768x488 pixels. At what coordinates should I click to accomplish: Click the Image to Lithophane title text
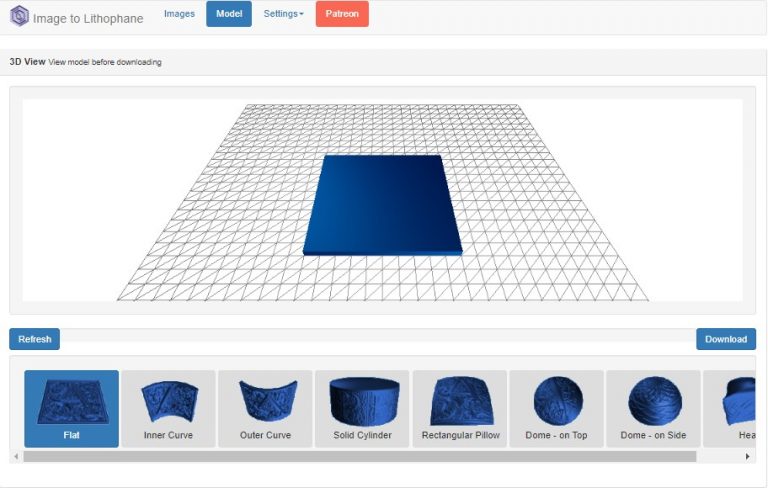tap(88, 19)
